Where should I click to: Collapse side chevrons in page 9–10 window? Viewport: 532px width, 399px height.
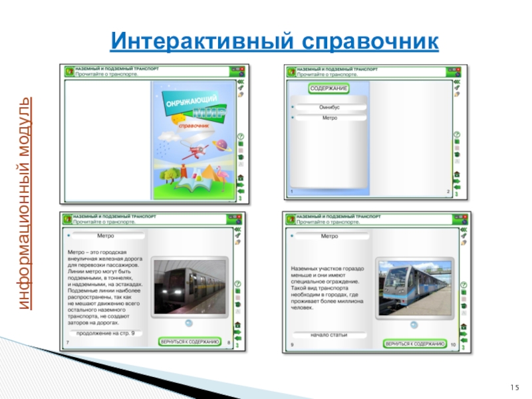click(x=464, y=229)
